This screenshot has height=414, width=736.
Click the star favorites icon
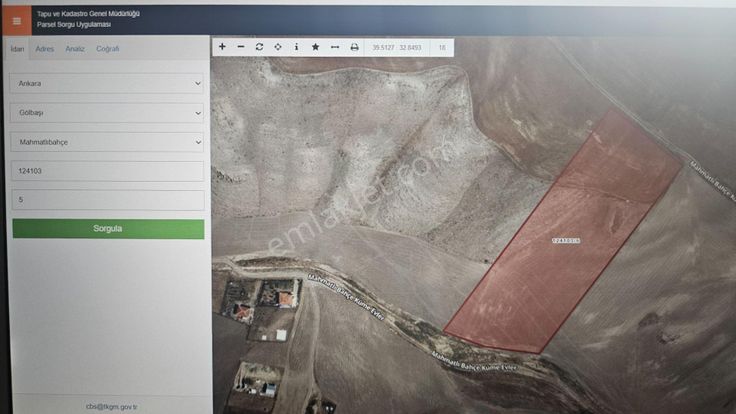click(x=315, y=47)
